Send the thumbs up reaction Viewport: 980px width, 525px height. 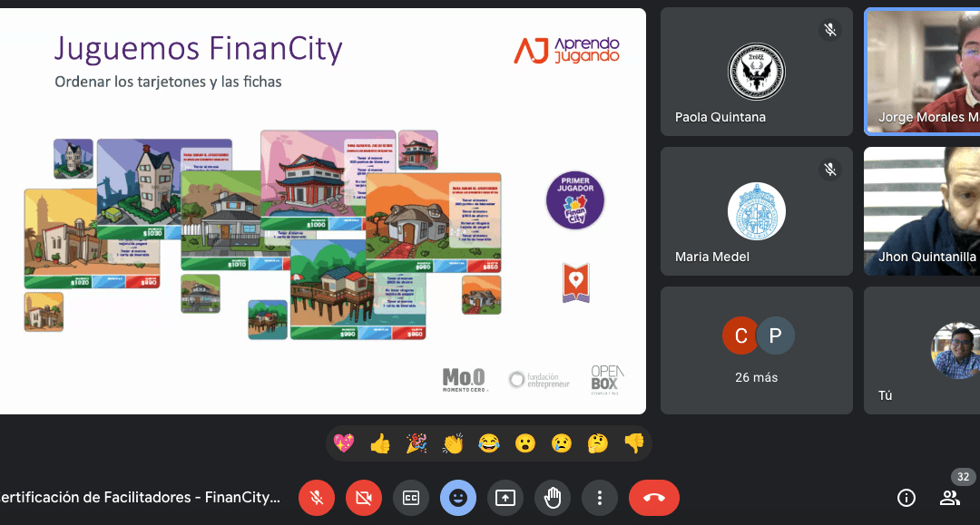[380, 443]
